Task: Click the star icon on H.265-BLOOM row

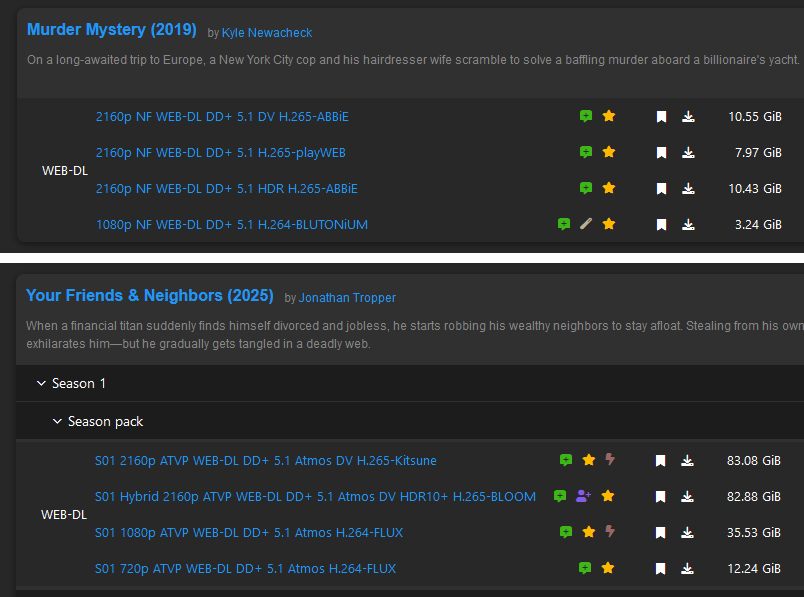Action: (608, 495)
